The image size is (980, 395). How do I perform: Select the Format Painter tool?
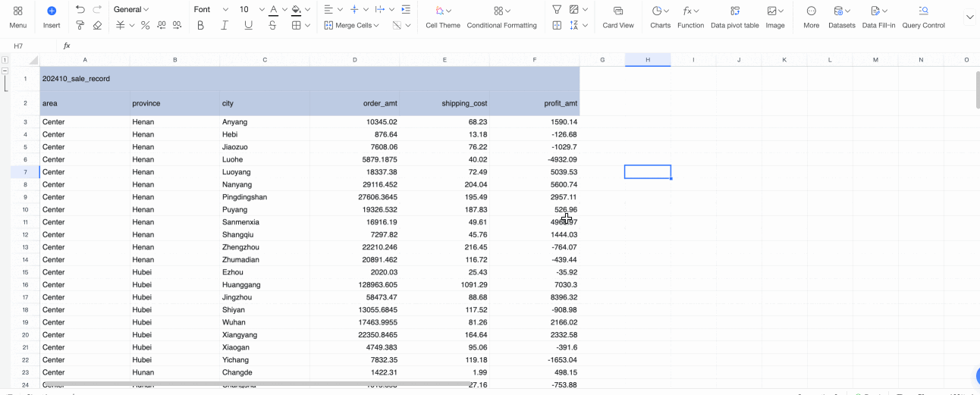pos(80,25)
